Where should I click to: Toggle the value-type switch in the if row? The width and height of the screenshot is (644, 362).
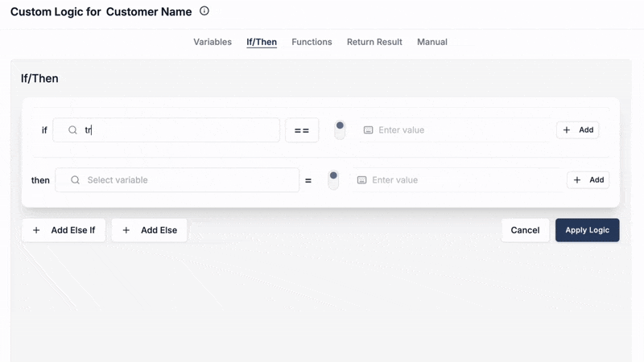click(340, 130)
